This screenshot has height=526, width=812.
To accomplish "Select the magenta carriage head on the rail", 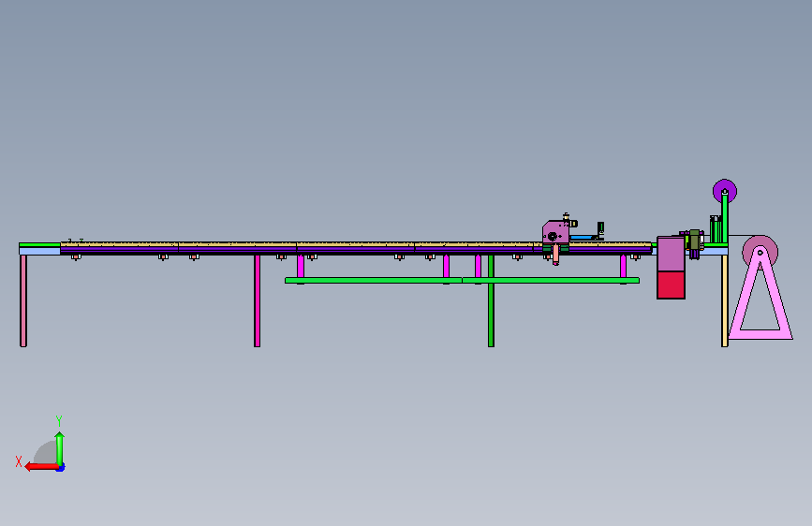I will (555, 232).
